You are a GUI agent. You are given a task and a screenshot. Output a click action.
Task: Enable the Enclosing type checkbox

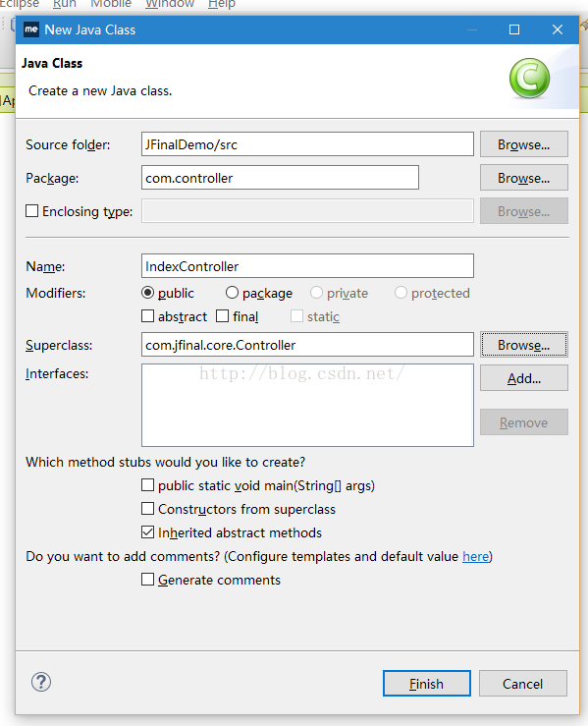(x=32, y=211)
